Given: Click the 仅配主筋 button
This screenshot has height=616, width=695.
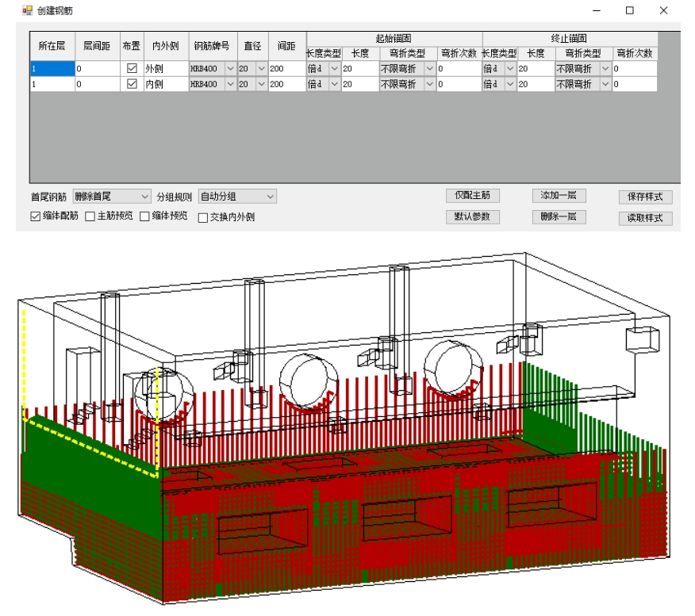Looking at the screenshot, I should coord(472,196).
